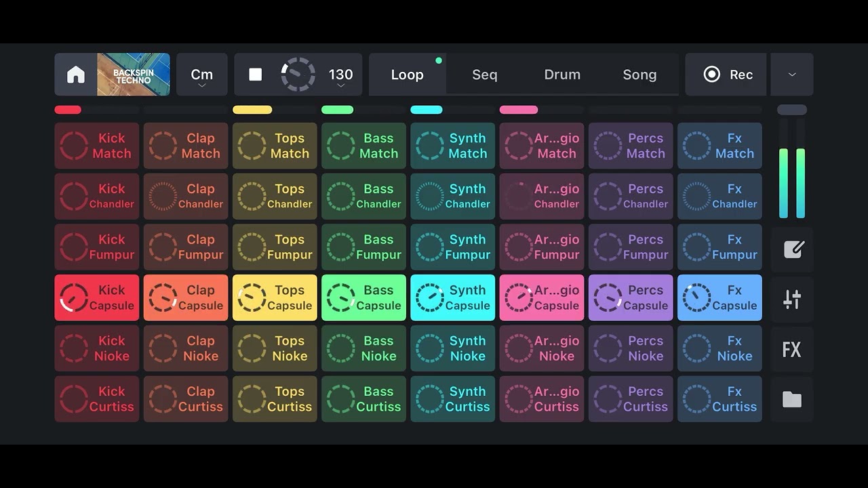Launch the Synth Chandler loop

click(x=453, y=197)
